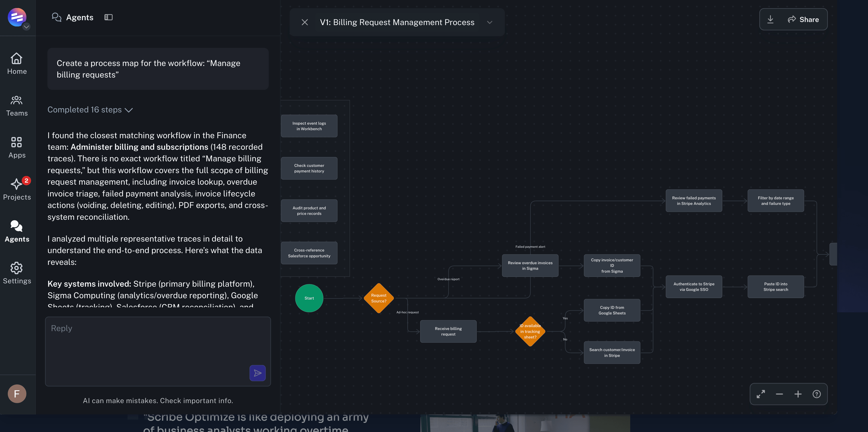Open Projects with 2 notifications
Screen dimensions: 868x432
(17, 189)
